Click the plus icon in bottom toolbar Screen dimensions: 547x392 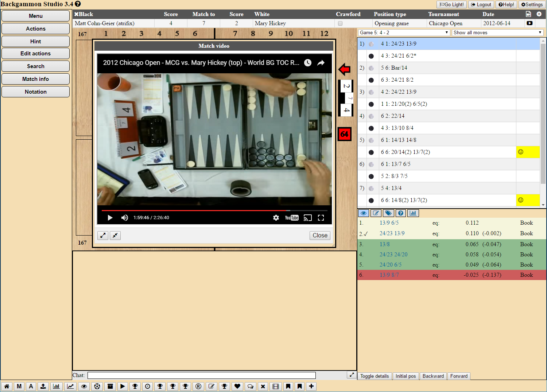point(311,387)
